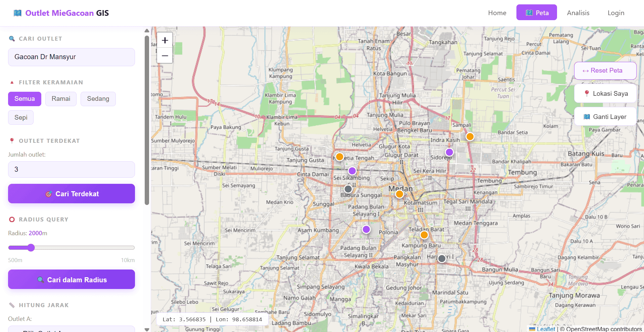Select the purple outlet marker near Sidorejo

point(449,152)
